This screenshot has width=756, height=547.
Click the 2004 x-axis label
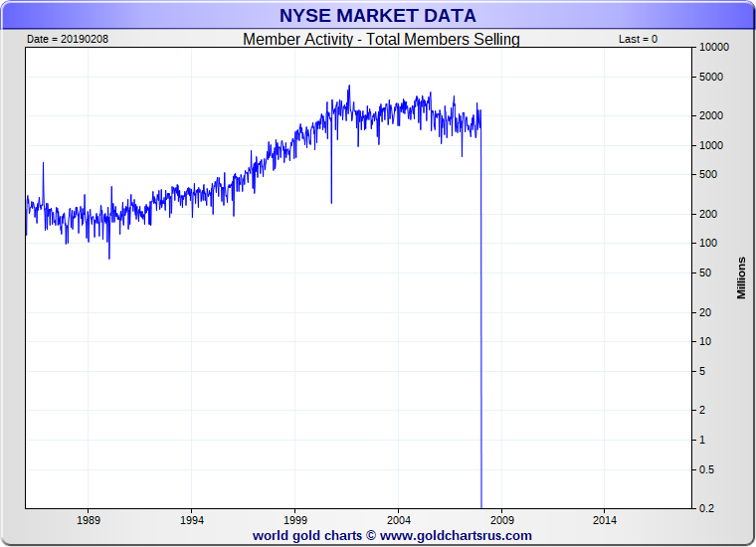399,520
